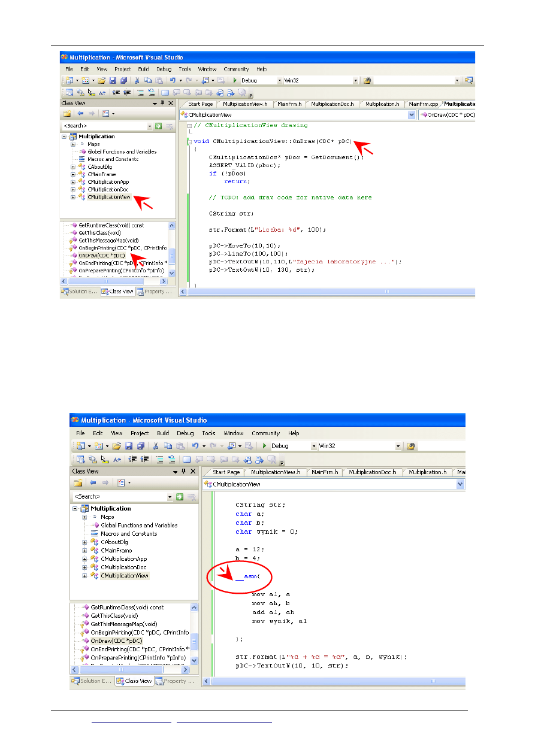Click Open File icon in upper window toolbar
Screen dimensions: 535x756
pos(102,80)
